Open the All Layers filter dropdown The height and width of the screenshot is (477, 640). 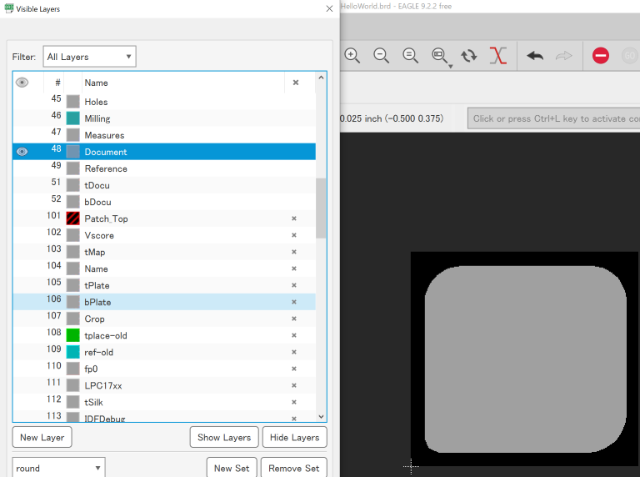click(89, 57)
